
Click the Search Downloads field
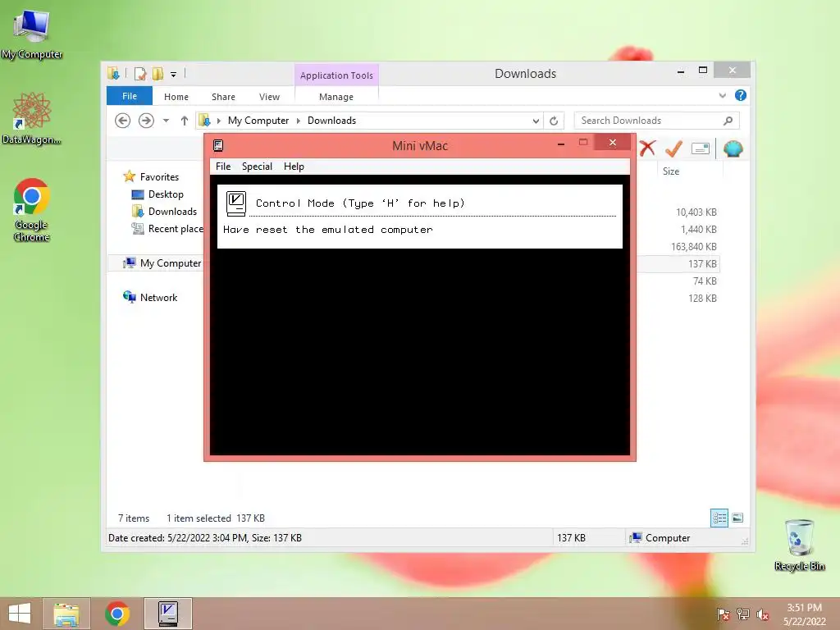tap(657, 121)
